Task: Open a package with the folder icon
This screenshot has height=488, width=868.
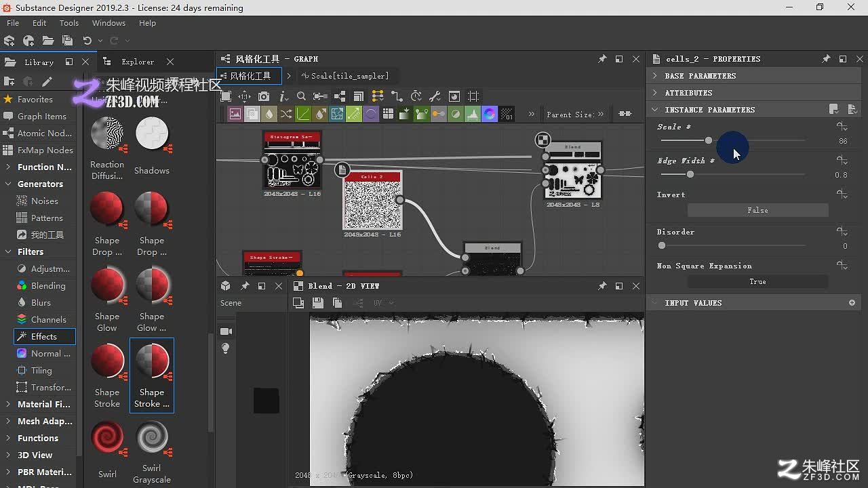Action: tap(48, 41)
